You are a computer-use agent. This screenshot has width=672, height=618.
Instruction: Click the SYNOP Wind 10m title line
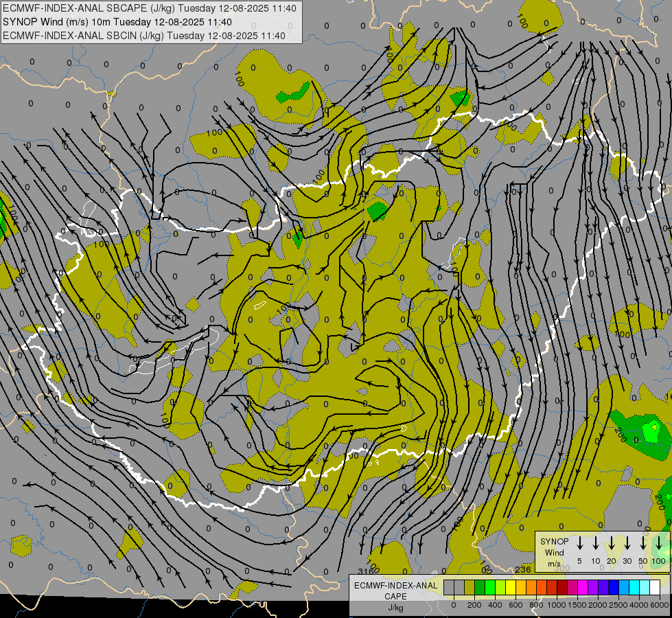117,22
